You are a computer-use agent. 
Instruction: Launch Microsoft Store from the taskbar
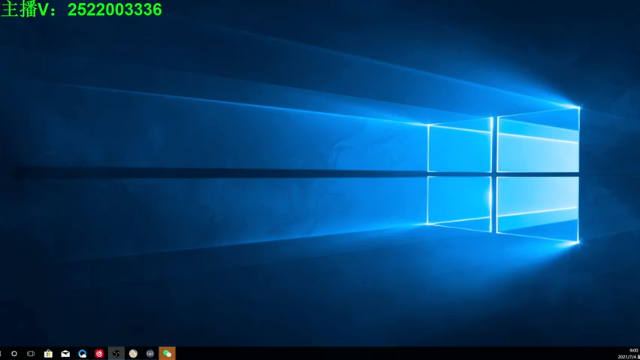(x=48, y=353)
